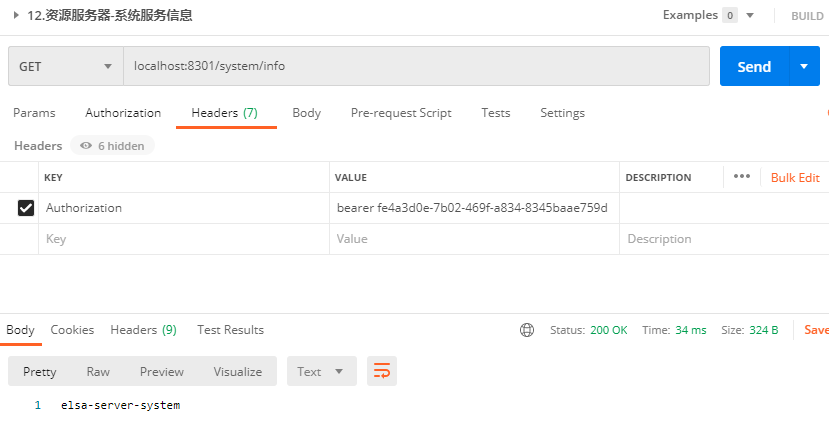Select the Headers (7) request tab
The image size is (829, 428).
[x=225, y=113]
